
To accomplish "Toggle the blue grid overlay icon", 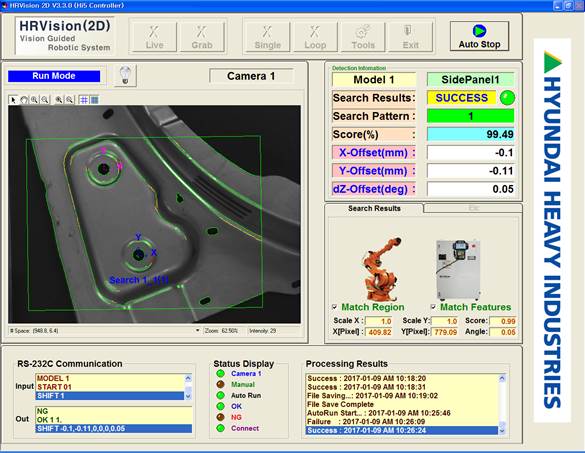I will 84,100.
